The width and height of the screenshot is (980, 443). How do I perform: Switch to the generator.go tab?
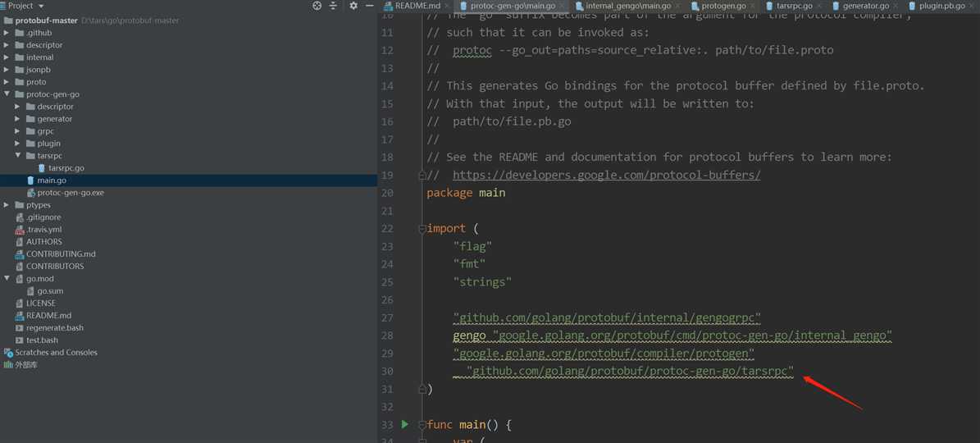[866, 6]
